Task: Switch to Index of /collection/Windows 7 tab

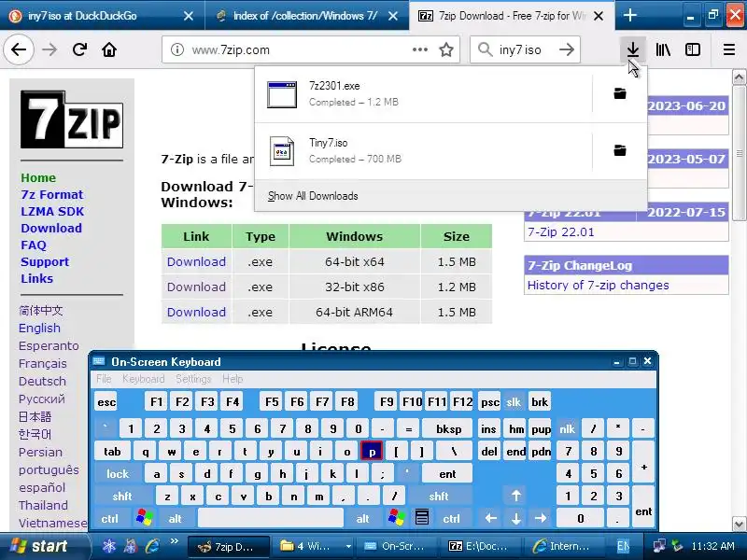Action: click(x=305, y=16)
